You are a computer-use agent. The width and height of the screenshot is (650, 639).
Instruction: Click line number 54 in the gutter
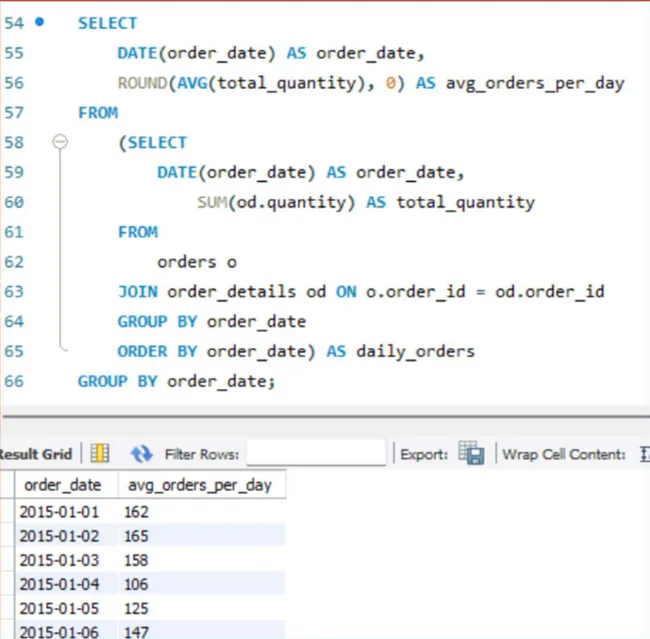click(14, 23)
